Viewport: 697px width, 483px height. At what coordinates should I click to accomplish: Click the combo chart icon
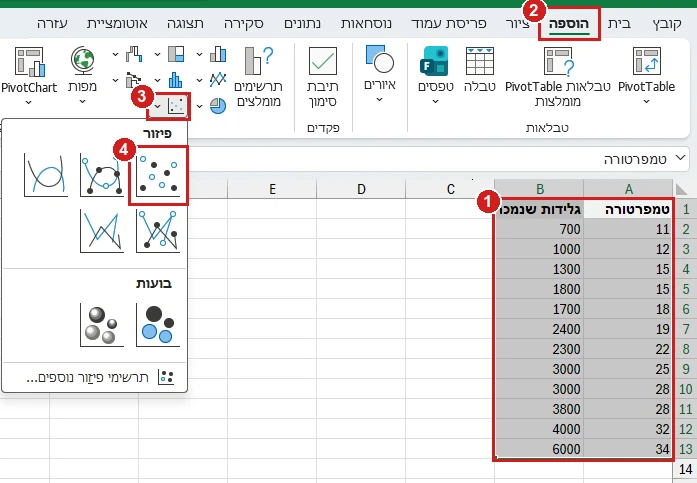[134, 80]
